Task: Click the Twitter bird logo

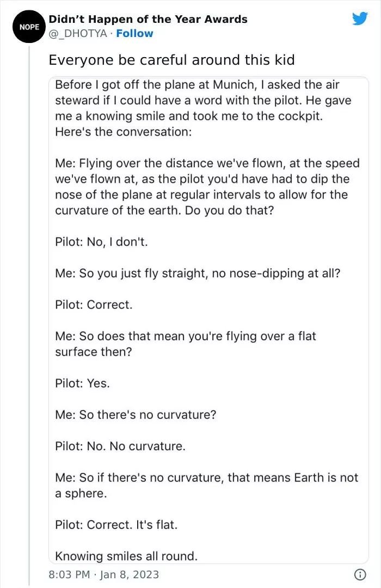Action: click(x=360, y=19)
